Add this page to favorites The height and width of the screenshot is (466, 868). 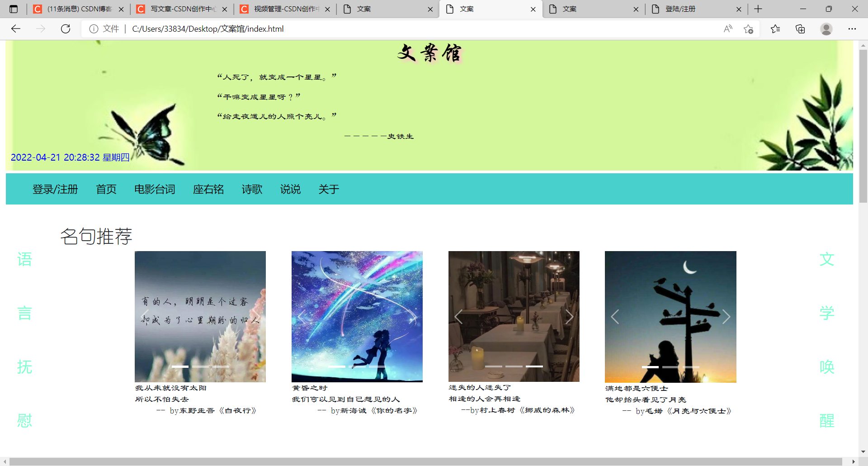coord(748,29)
